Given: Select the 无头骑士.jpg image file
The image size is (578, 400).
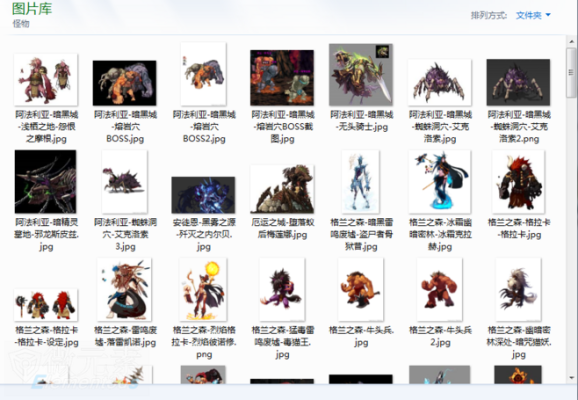Looking at the screenshot, I should (x=361, y=75).
